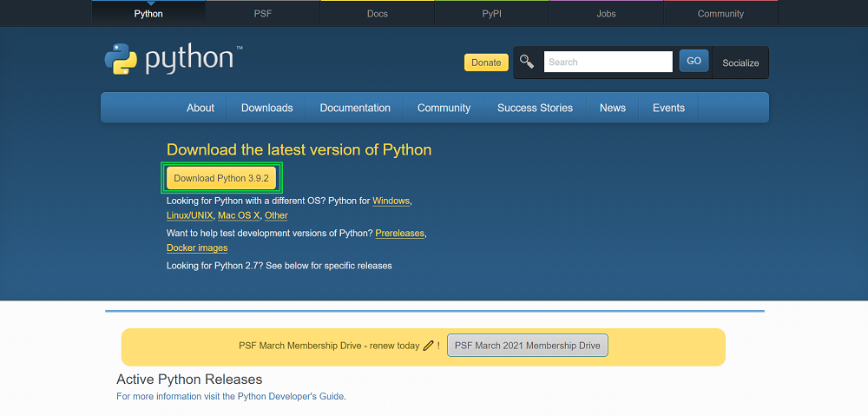Click the Prereleases link
Viewport: 868px width, 416px height.
tap(399, 234)
